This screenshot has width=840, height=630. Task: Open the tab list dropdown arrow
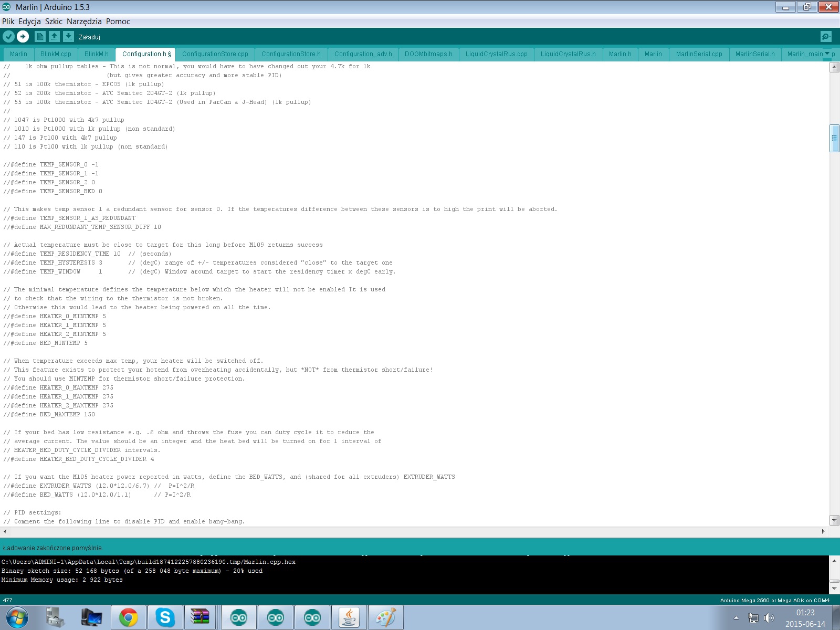827,54
